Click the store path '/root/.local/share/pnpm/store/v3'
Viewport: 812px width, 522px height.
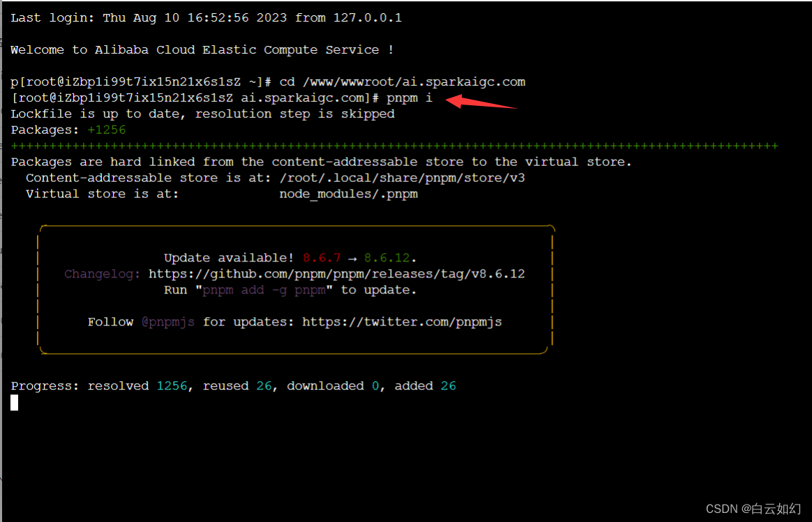[x=403, y=178]
